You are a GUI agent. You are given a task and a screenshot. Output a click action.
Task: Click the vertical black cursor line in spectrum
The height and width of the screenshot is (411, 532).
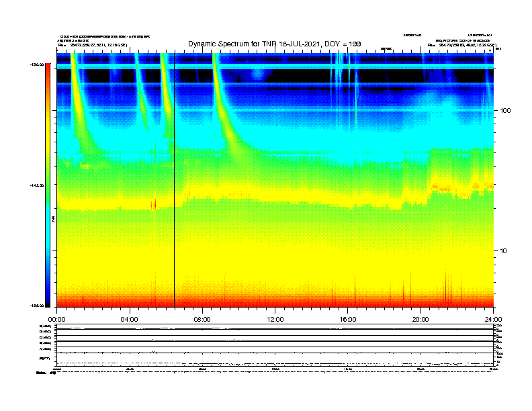(x=175, y=180)
